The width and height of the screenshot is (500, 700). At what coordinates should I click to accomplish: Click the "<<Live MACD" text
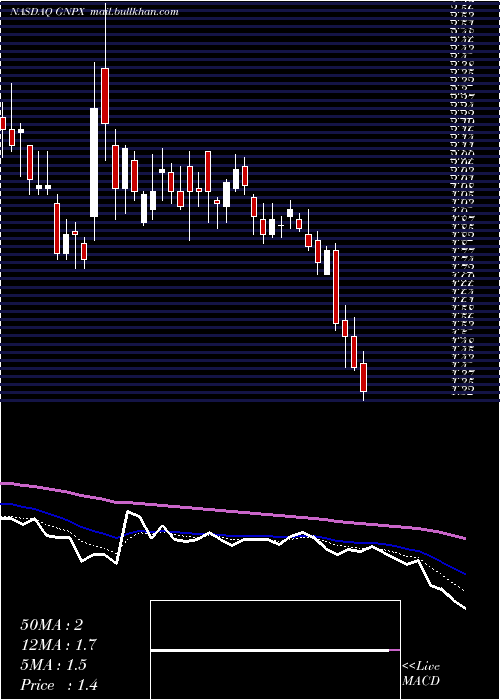pyautogui.click(x=421, y=673)
